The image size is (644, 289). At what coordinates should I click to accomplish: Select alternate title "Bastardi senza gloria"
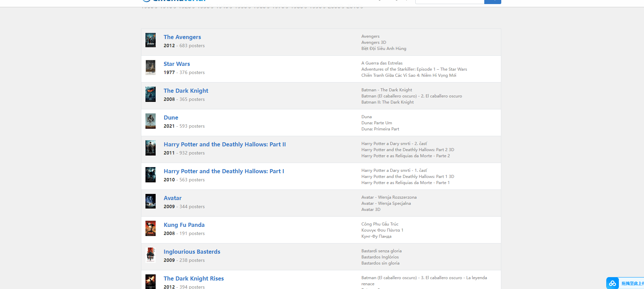[x=381, y=251]
